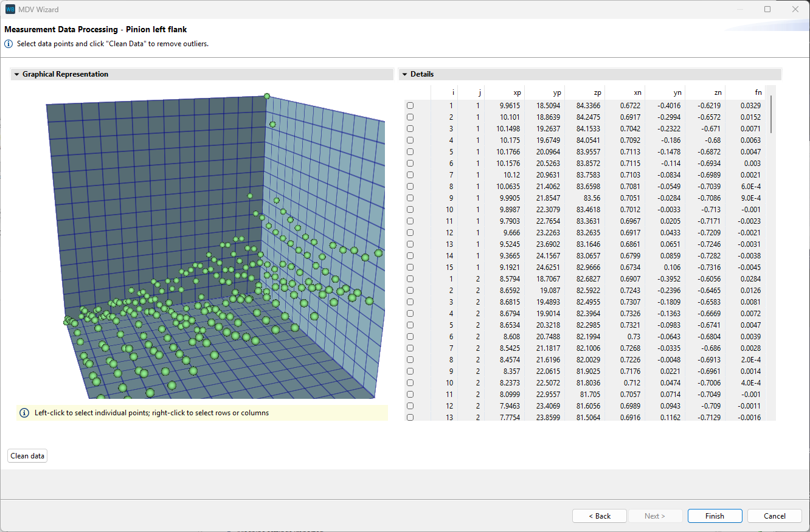Click the yp value 23.8599
The height and width of the screenshot is (532, 810).
[x=549, y=418]
